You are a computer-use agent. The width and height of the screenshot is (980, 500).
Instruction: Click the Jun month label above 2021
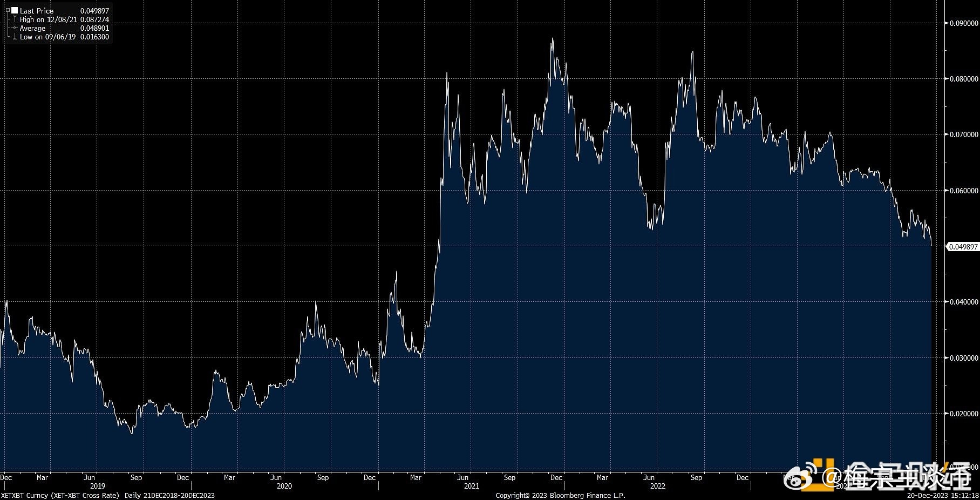click(x=463, y=477)
